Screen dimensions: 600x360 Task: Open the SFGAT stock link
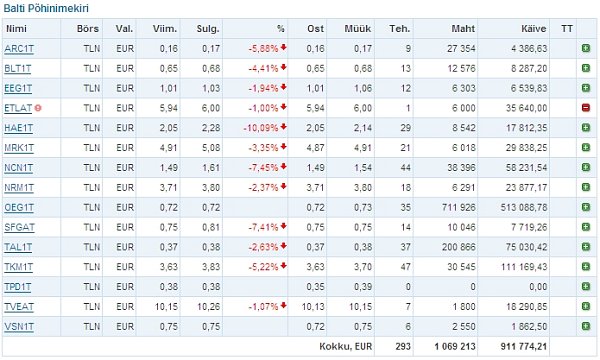[19, 228]
